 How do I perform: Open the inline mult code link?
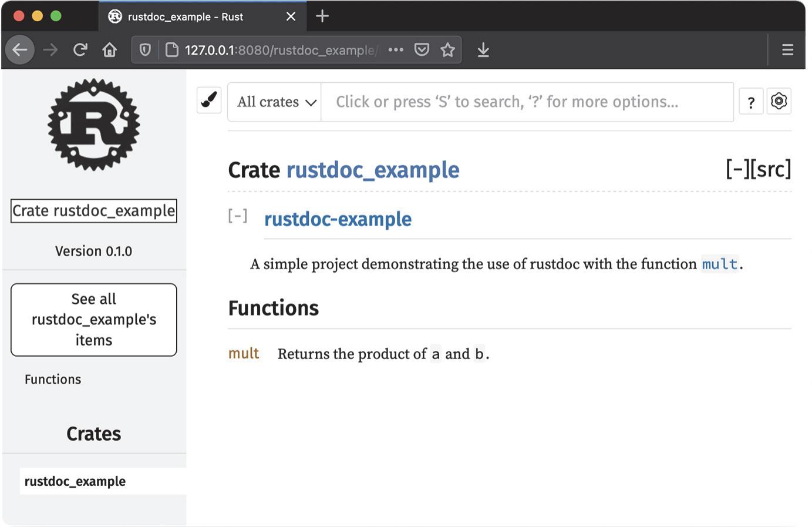(720, 264)
